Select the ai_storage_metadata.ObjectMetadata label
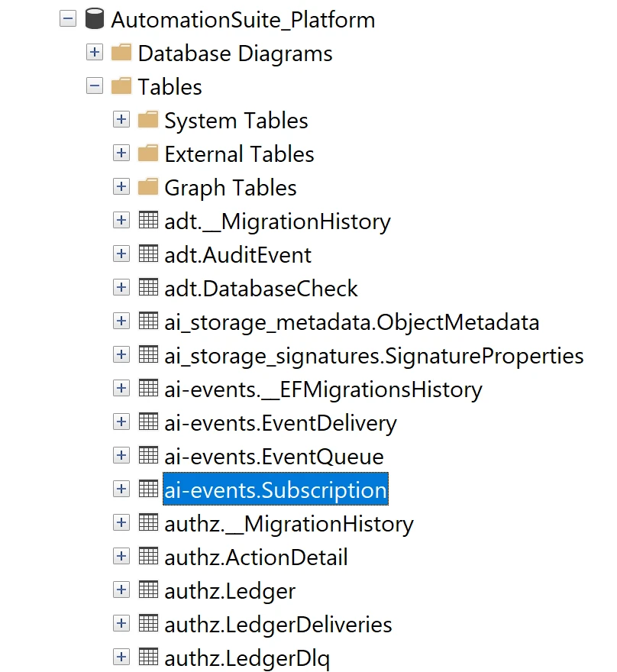Image resolution: width=617 pixels, height=672 pixels. pos(352,322)
